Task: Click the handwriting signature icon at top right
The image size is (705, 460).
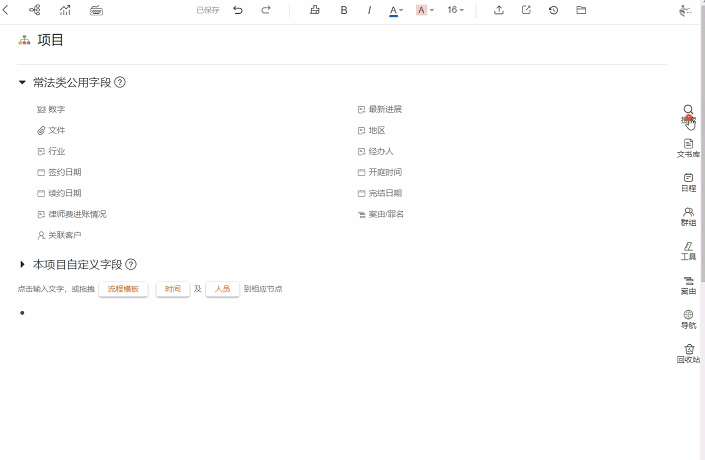Action: tap(685, 10)
